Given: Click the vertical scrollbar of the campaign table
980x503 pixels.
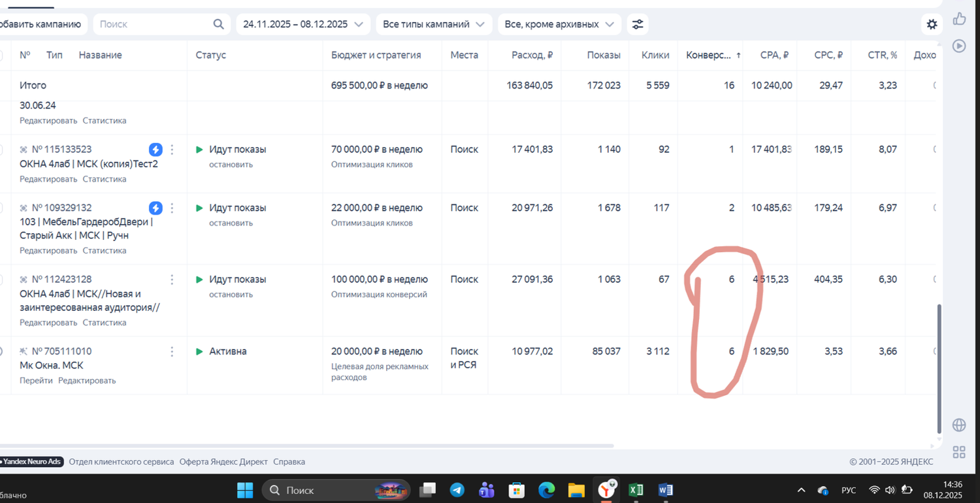Looking at the screenshot, I should [939, 369].
